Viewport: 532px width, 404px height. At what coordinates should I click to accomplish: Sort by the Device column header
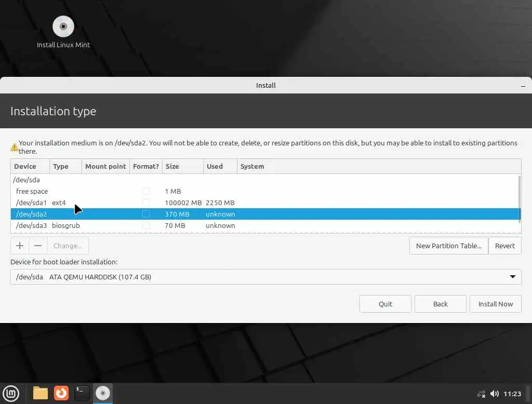pyautogui.click(x=30, y=166)
